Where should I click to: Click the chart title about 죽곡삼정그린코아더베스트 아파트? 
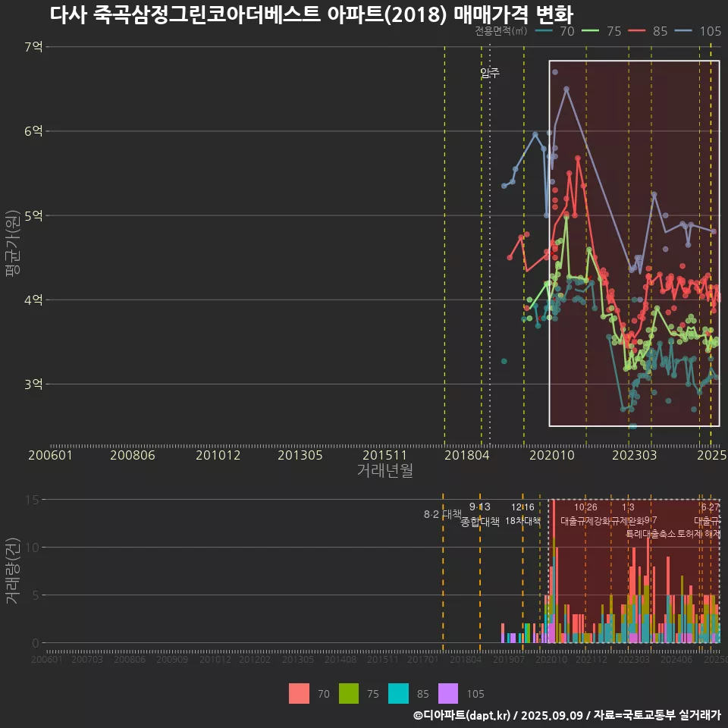312,15
